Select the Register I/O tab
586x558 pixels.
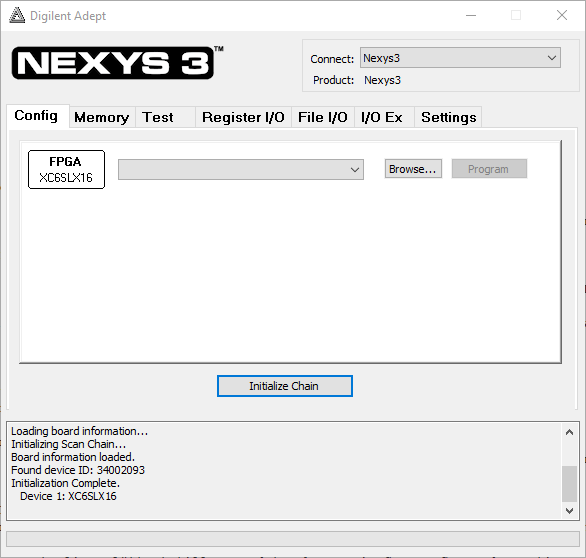(x=243, y=117)
